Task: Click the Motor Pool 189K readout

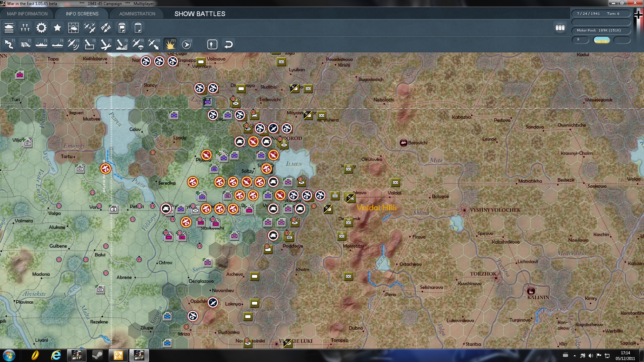Action: (x=601, y=31)
